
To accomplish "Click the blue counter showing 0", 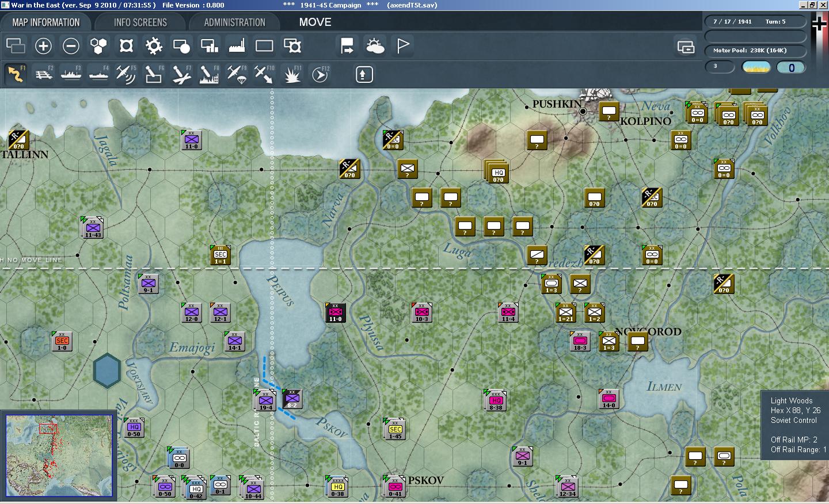I will coord(791,67).
